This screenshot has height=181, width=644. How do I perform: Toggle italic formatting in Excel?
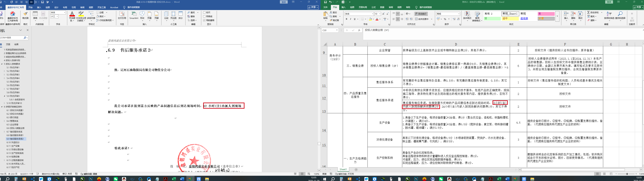351,19
